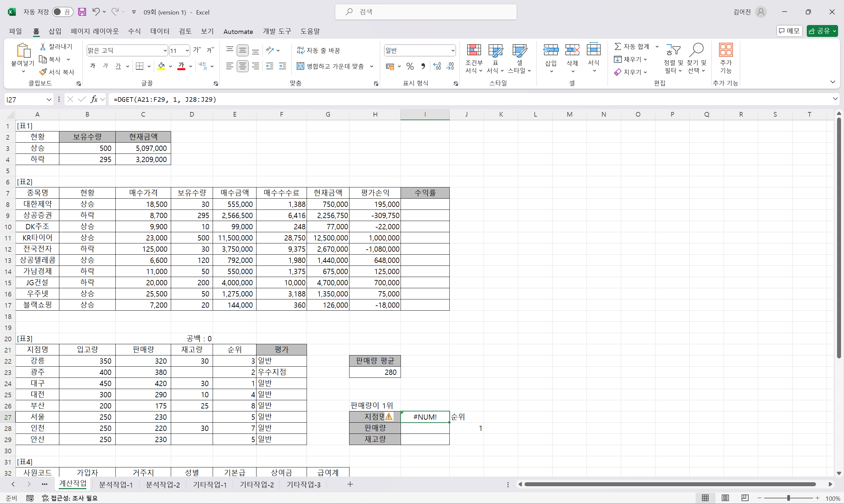Click the Increase Decimal icon
Image resolution: width=844 pixels, height=504 pixels.
(x=437, y=66)
